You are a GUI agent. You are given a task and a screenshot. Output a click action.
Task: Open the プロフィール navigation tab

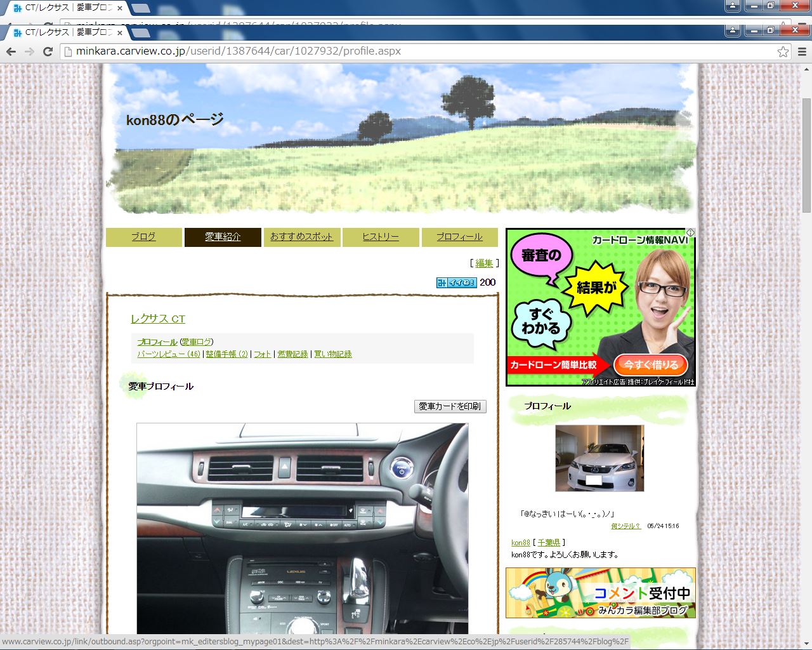[x=459, y=237]
